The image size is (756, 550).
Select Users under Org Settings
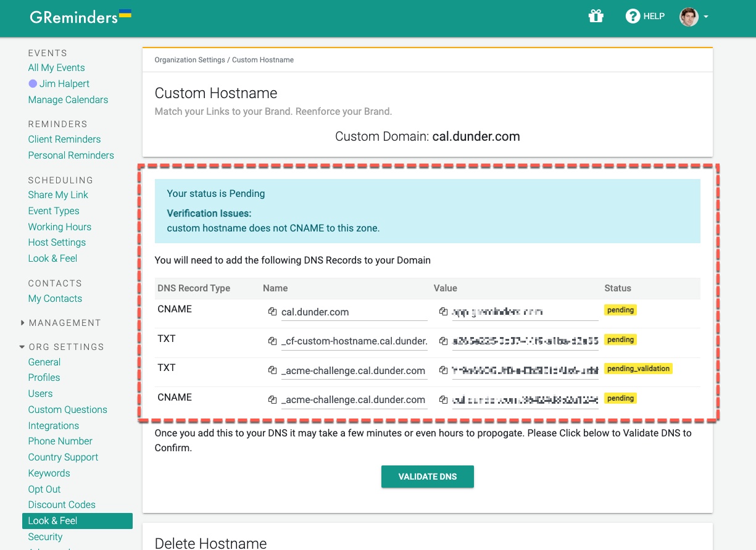click(40, 393)
